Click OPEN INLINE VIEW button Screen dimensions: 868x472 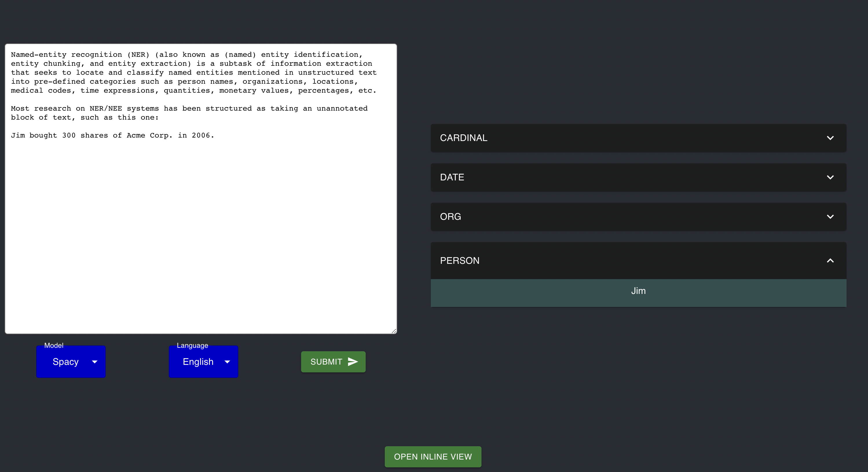pos(433,456)
